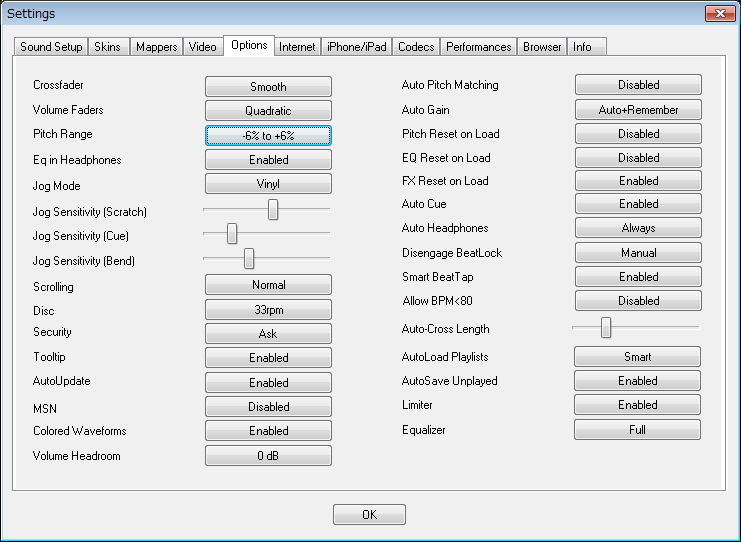Toggle Colored Waveforms setting
Screen dimensions: 741x542
tap(268, 431)
